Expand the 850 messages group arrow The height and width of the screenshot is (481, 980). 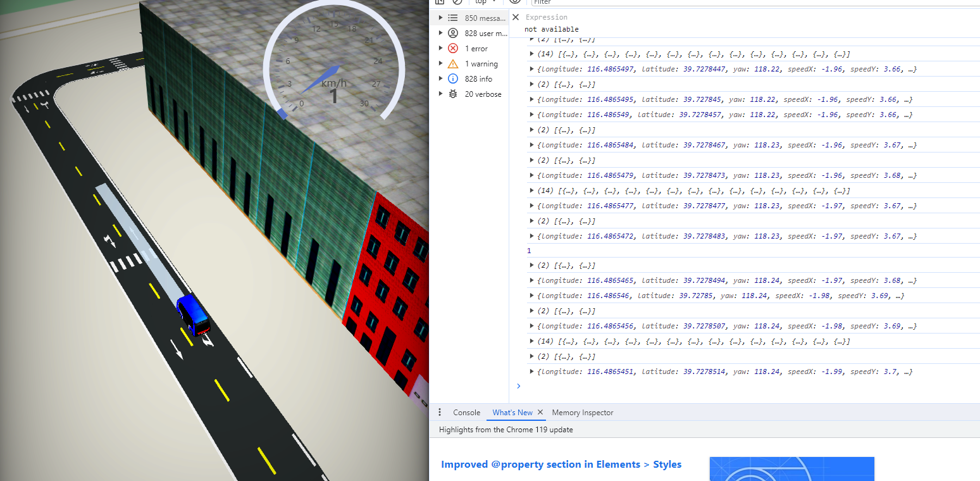click(x=441, y=18)
